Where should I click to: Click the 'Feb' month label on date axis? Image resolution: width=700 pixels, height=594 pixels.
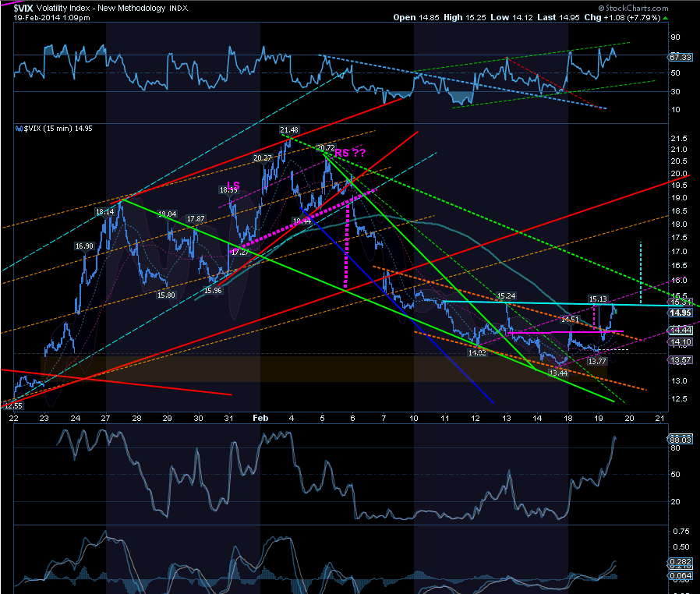pos(260,418)
